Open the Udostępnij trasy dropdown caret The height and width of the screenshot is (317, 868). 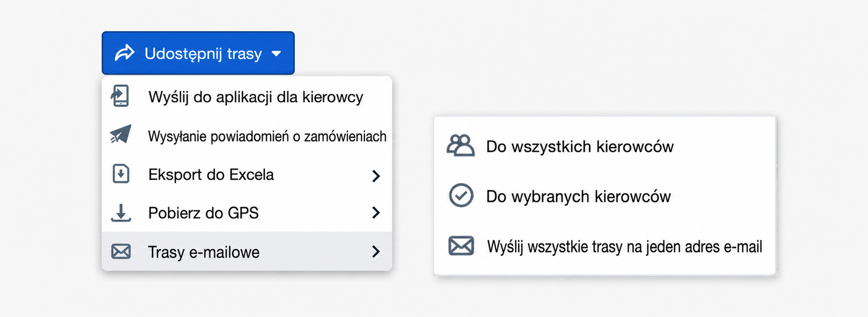[276, 54]
